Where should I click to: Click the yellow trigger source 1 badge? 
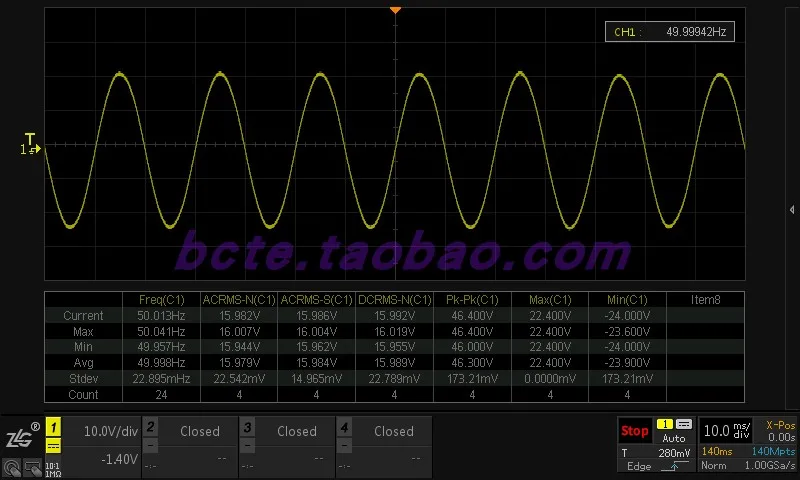[665, 424]
